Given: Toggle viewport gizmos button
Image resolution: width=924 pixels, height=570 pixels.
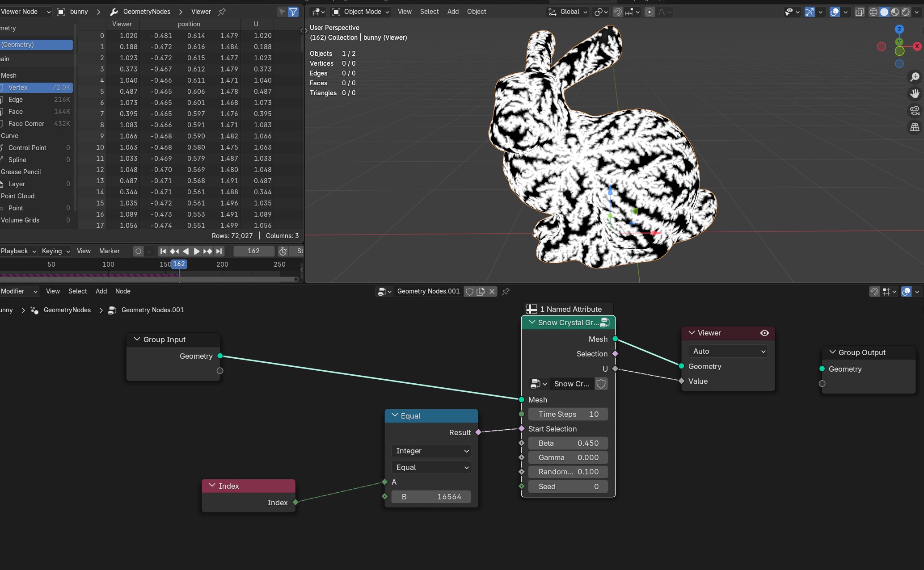Looking at the screenshot, I should (x=809, y=12).
